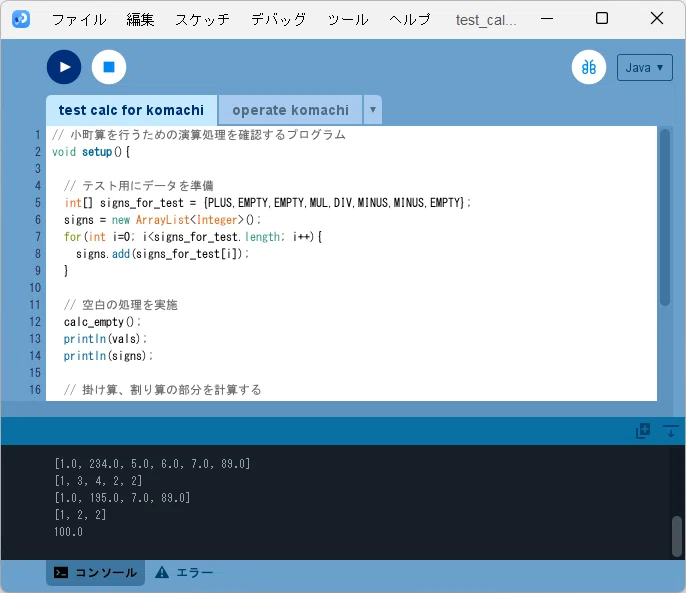This screenshot has height=593, width=686.
Task: Select test calc for komachi tab
Action: click(x=131, y=110)
